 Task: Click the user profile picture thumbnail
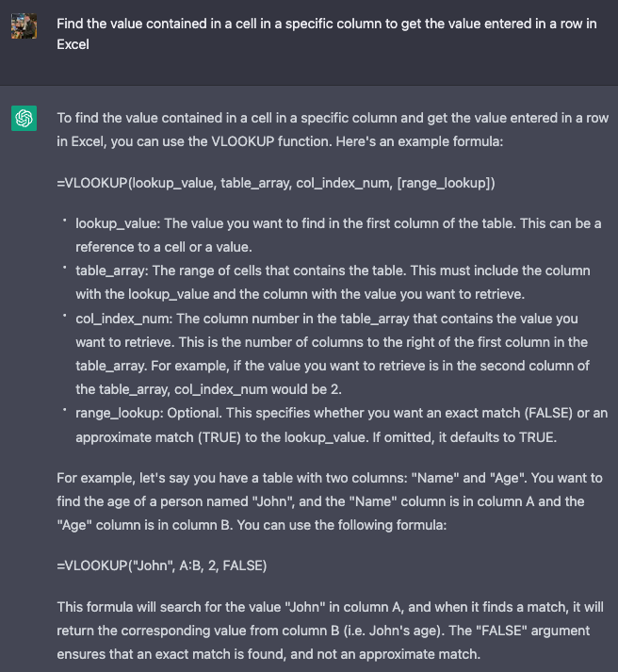[x=24, y=25]
